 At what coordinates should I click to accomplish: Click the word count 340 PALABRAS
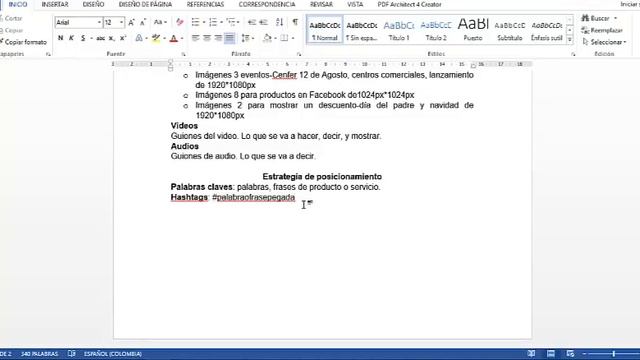point(40,354)
